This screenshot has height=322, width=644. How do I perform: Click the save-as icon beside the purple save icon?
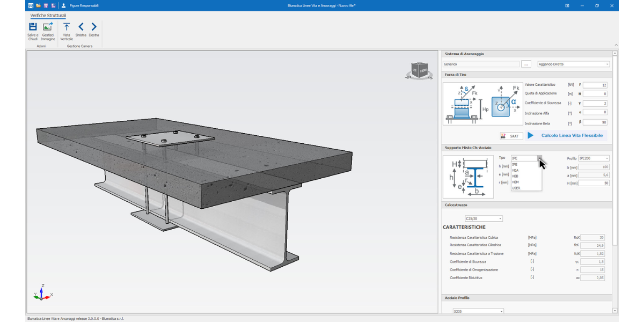click(x=53, y=5)
